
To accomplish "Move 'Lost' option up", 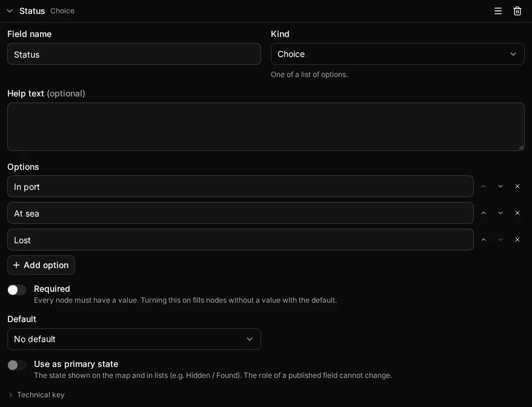I will pos(484,240).
